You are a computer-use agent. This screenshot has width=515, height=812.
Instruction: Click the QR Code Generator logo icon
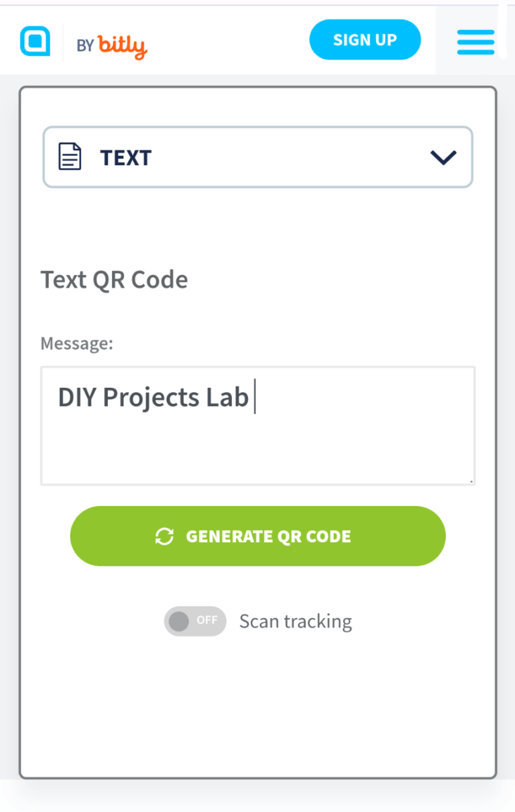pyautogui.click(x=34, y=41)
